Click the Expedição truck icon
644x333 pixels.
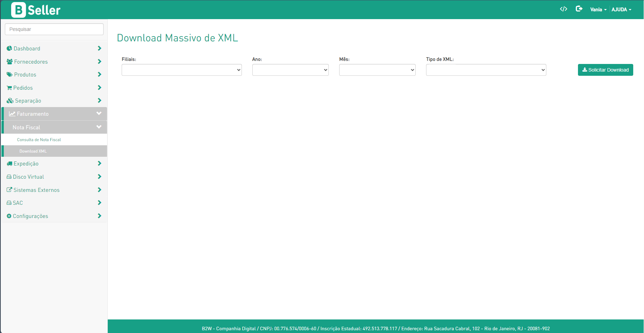pyautogui.click(x=9, y=164)
